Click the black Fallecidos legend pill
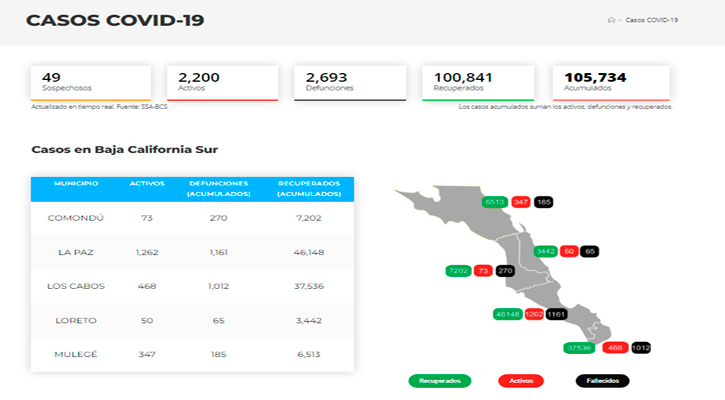The image size is (725, 400). (x=602, y=381)
